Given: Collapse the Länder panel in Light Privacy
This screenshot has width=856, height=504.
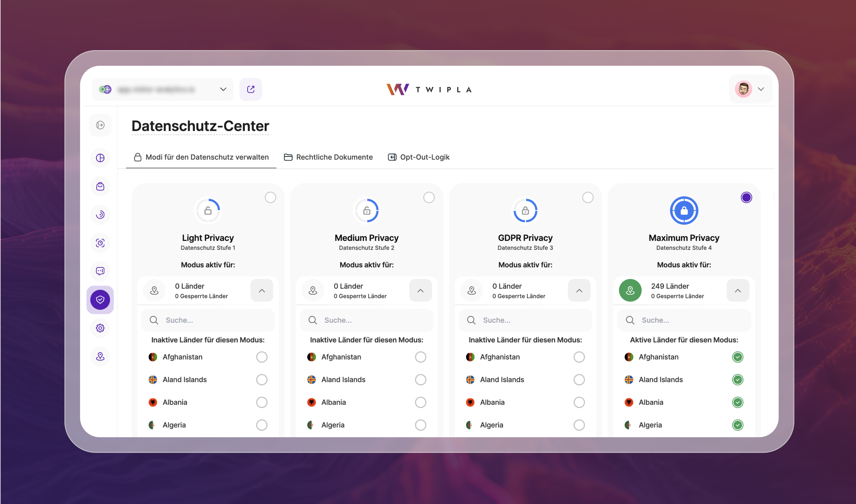Looking at the screenshot, I should point(262,290).
